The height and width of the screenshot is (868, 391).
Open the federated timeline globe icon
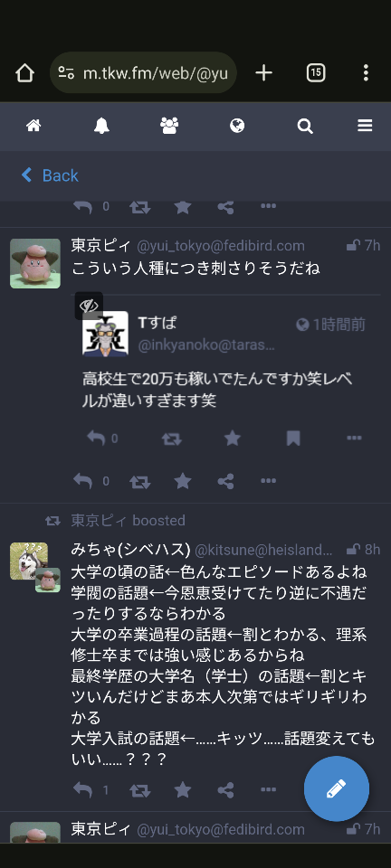[237, 127]
